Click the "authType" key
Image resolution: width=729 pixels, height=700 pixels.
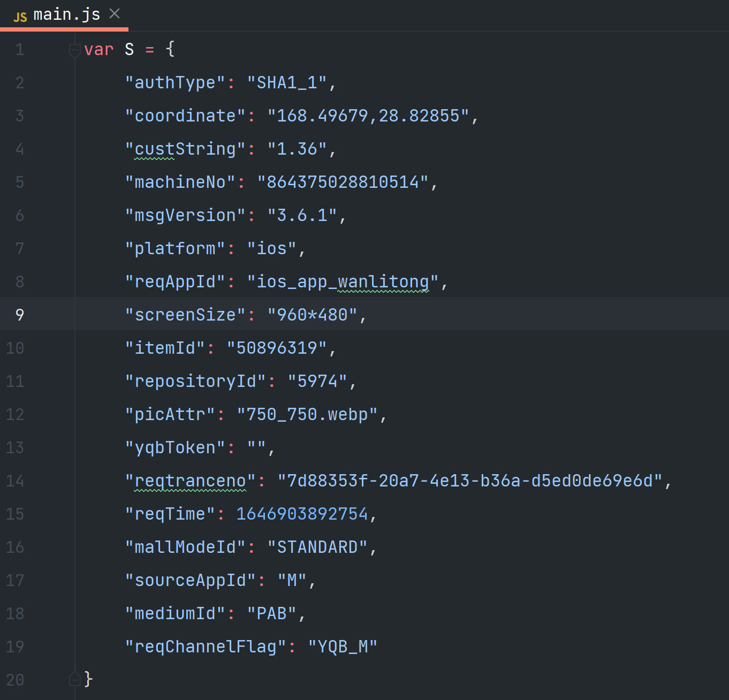pyautogui.click(x=175, y=83)
